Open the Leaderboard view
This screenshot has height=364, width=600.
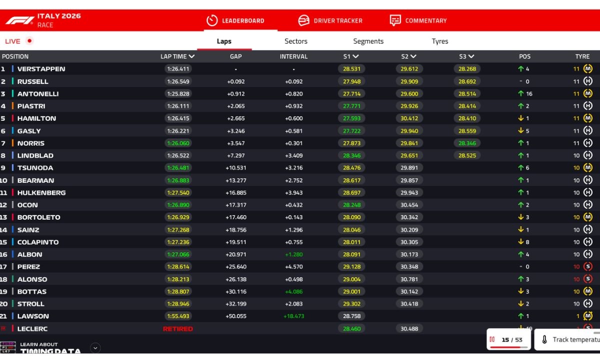coord(235,20)
